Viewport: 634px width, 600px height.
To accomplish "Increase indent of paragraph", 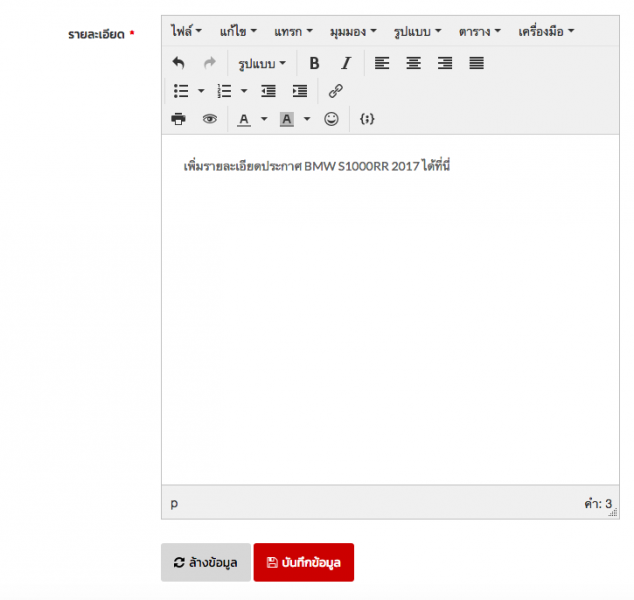I will tap(300, 91).
